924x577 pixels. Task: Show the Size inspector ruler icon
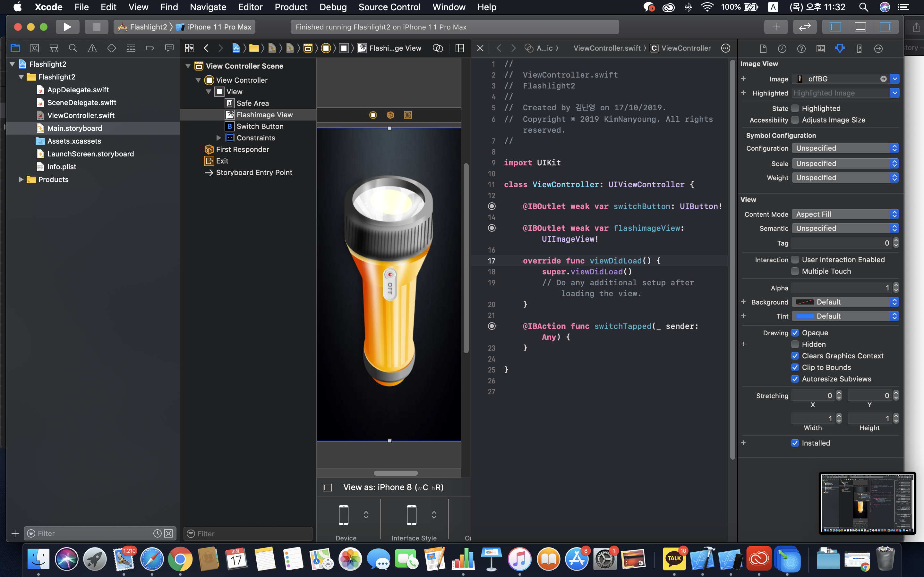pyautogui.click(x=859, y=48)
